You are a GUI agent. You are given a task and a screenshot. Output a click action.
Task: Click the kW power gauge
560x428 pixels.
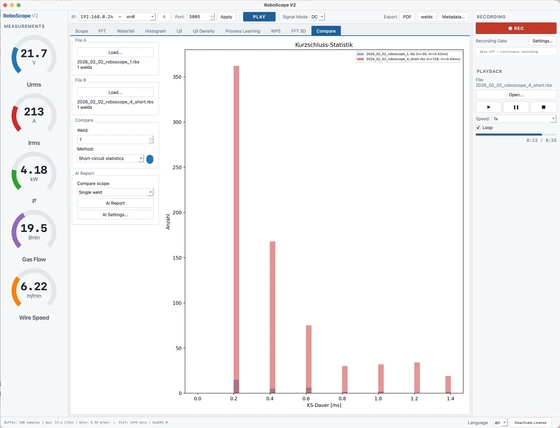[34, 173]
